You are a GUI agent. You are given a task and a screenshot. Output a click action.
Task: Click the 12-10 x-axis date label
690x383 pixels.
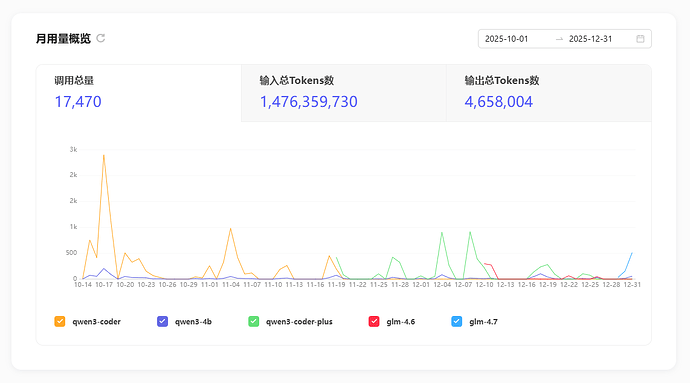(x=484, y=285)
